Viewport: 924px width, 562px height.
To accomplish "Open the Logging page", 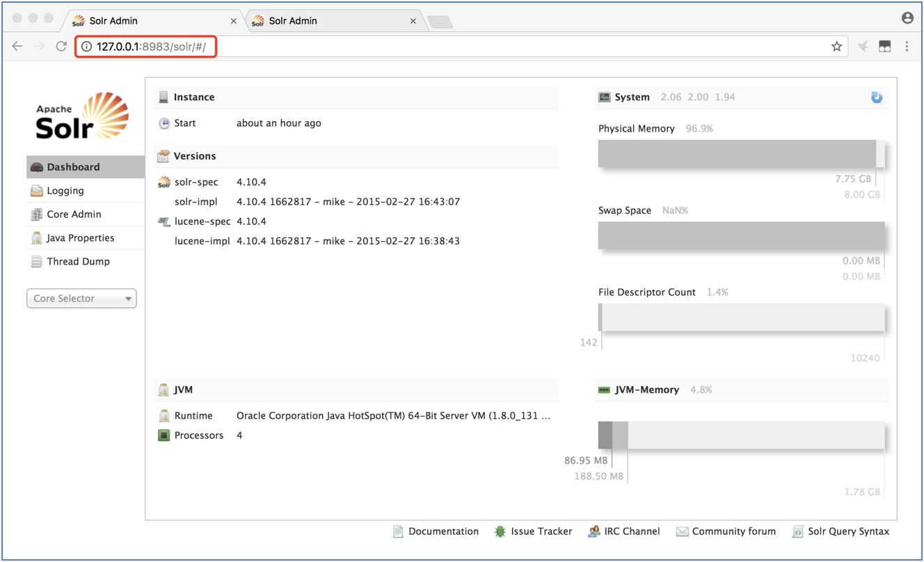I will pos(86,191).
